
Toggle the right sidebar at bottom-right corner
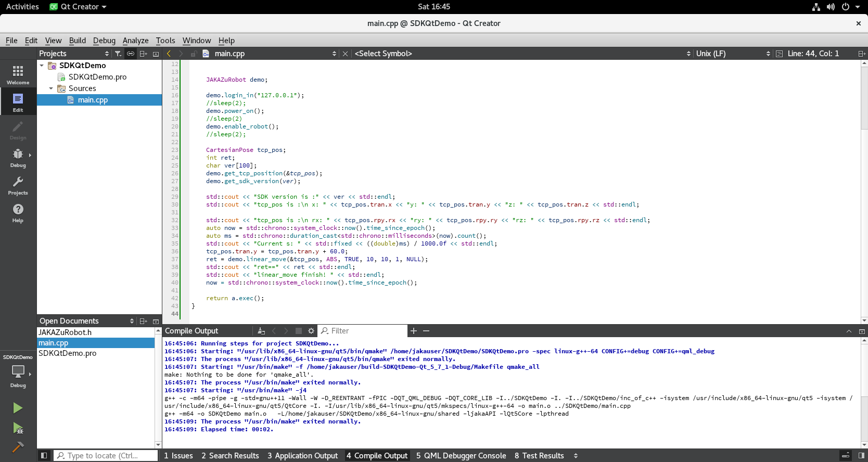tap(861, 456)
